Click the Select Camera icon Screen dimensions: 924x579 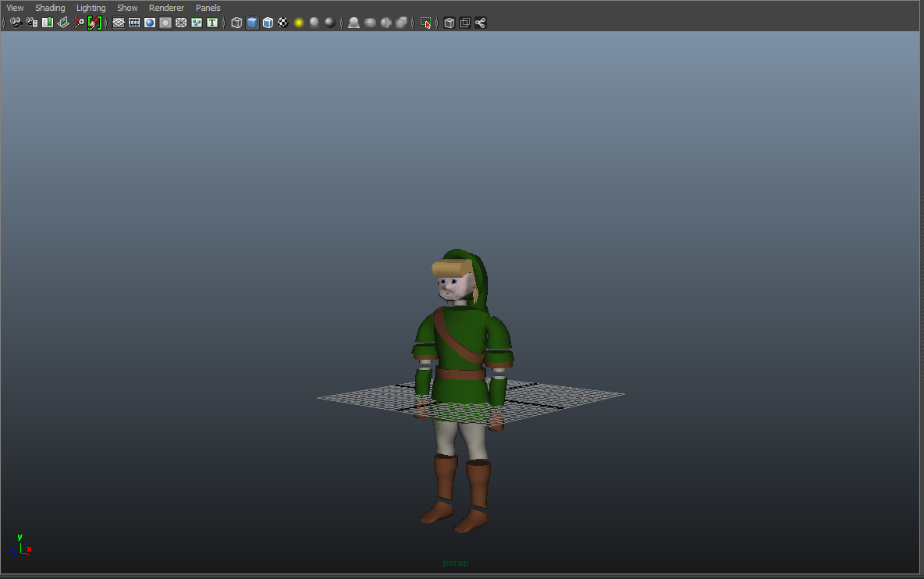16,23
